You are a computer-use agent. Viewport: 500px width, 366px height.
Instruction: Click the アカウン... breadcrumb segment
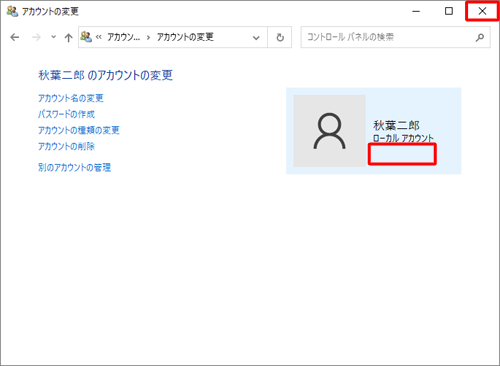tap(123, 37)
